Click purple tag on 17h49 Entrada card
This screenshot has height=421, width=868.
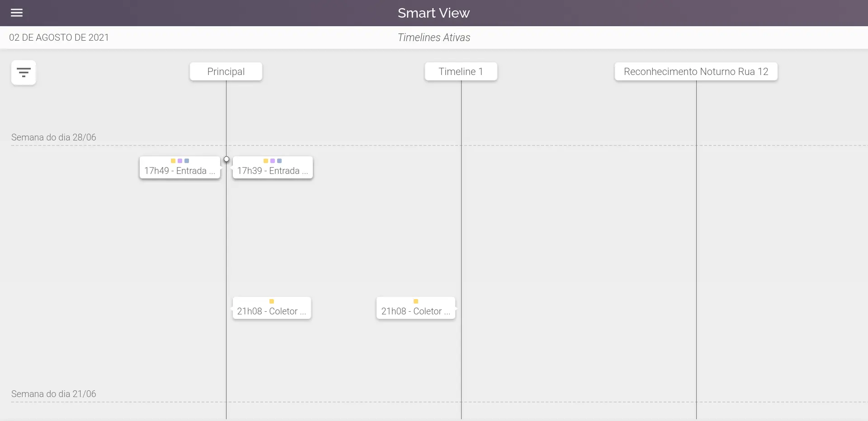180,161
